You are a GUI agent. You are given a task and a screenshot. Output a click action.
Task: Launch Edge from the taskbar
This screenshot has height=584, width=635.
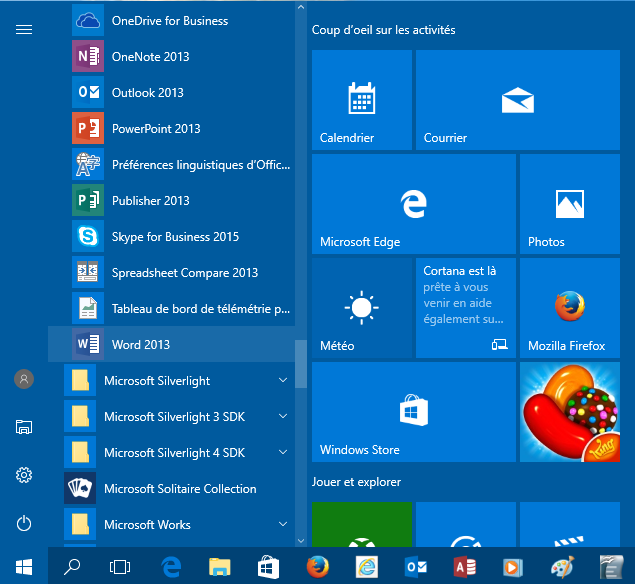[x=171, y=567]
